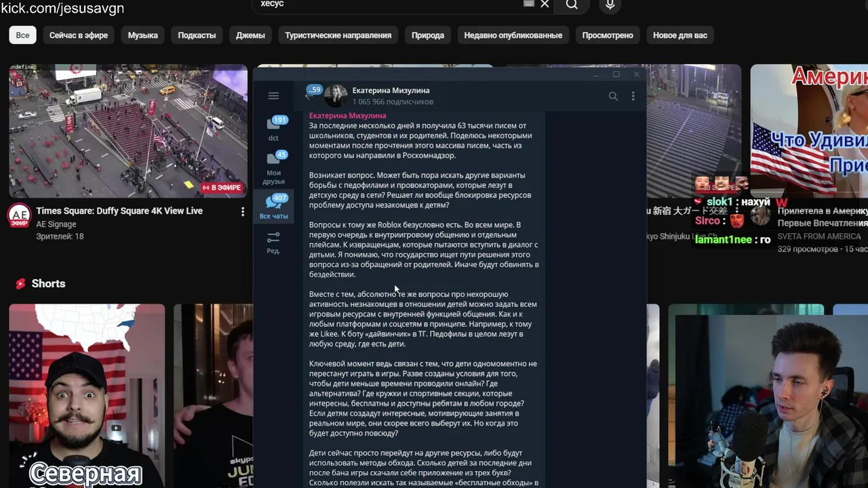The image size is (868, 488).
Task: Run the YouTube search with magnifier button
Action: pyautogui.click(x=572, y=5)
